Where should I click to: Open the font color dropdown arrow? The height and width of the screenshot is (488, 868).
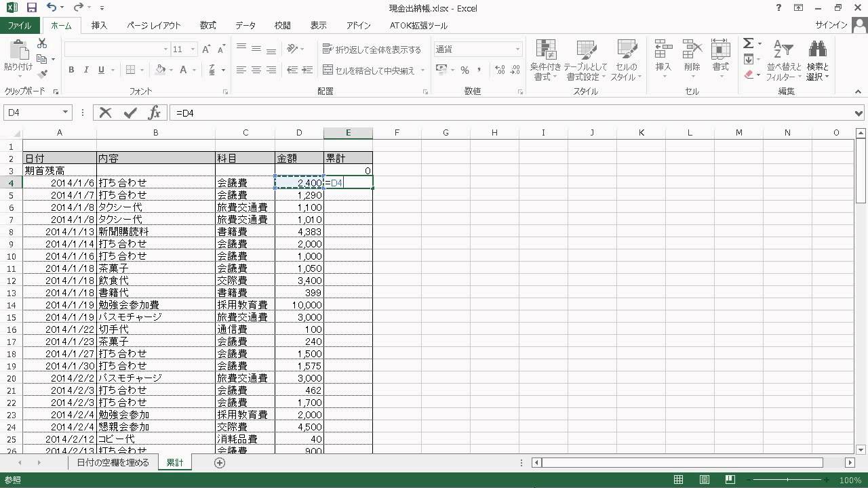[x=193, y=70]
